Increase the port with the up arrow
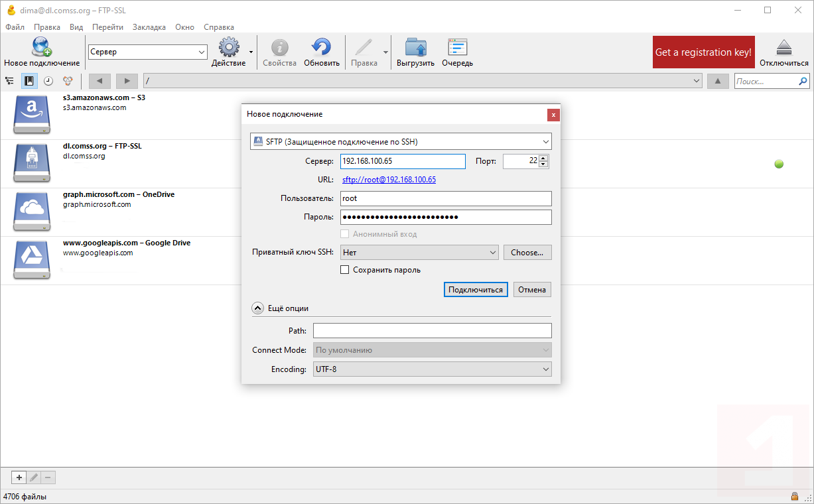This screenshot has height=504, width=814. tap(544, 158)
